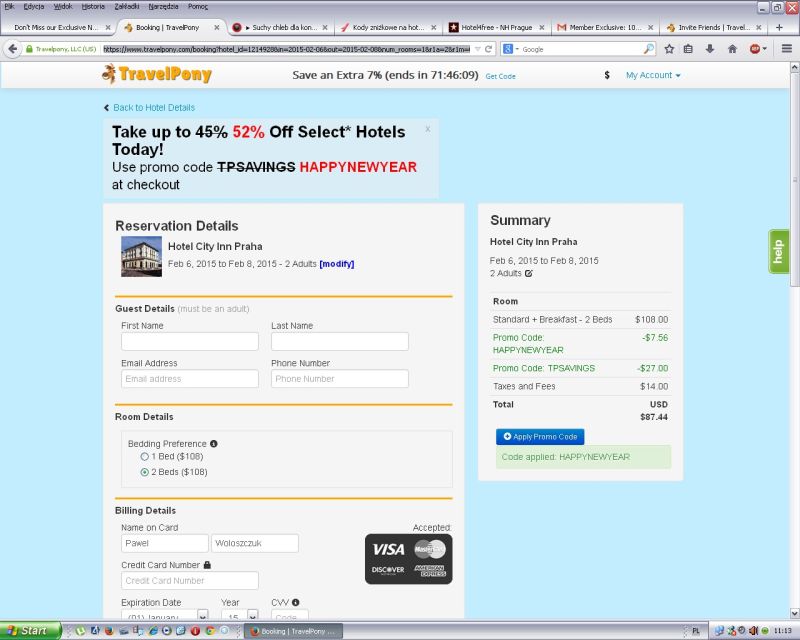Click the edit icon next to 2 Adults

coord(529,274)
